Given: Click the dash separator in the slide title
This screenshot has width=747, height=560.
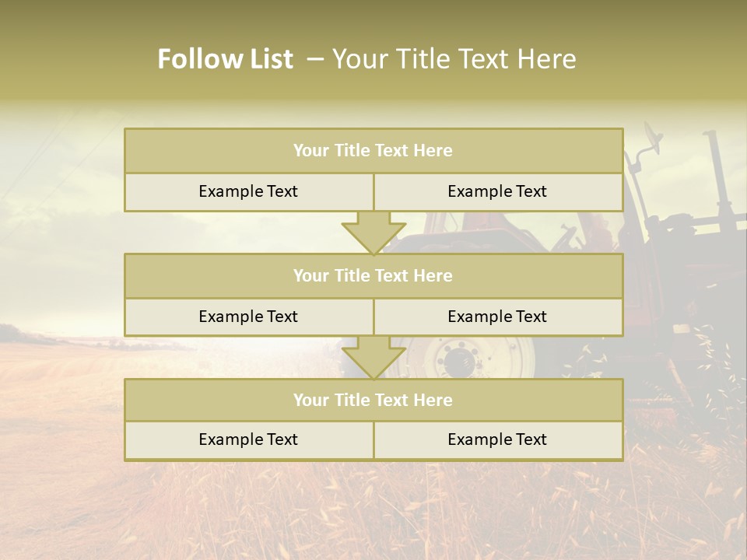Looking at the screenshot, I should [315, 59].
